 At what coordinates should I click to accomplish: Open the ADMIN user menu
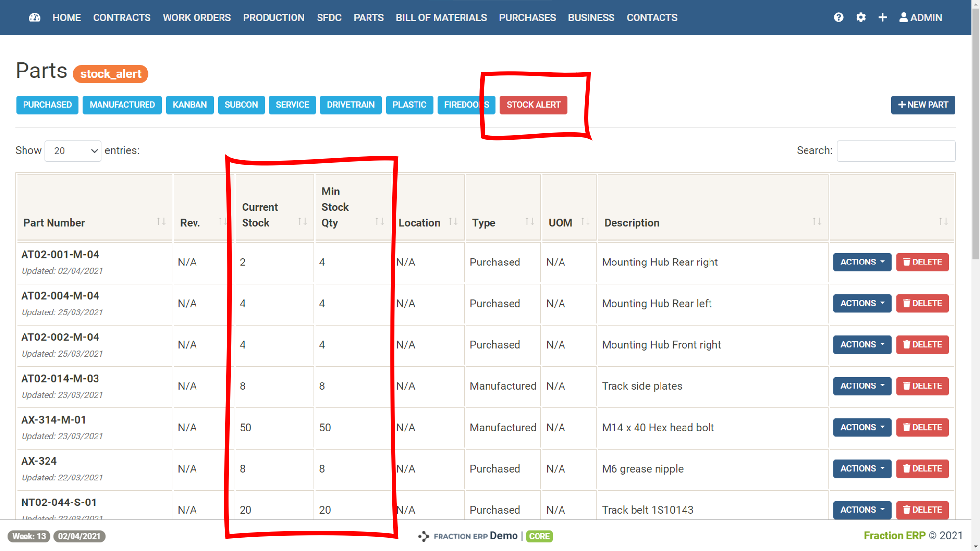click(x=920, y=18)
